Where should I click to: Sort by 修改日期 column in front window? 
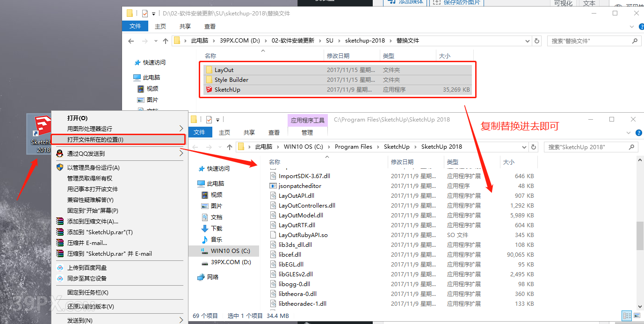click(x=402, y=162)
